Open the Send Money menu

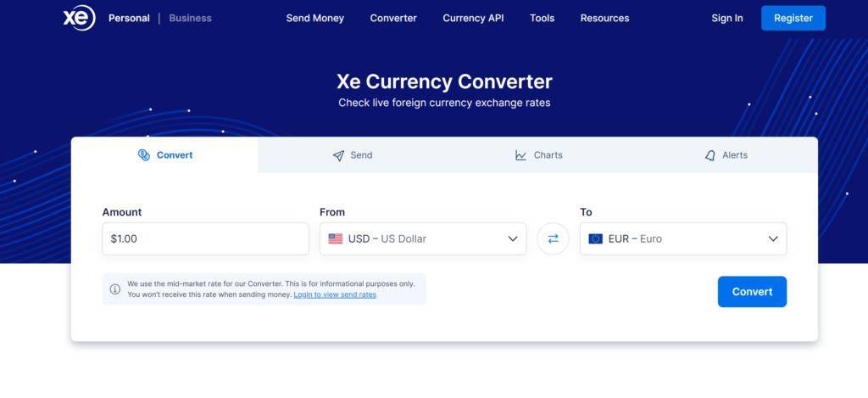(x=315, y=19)
